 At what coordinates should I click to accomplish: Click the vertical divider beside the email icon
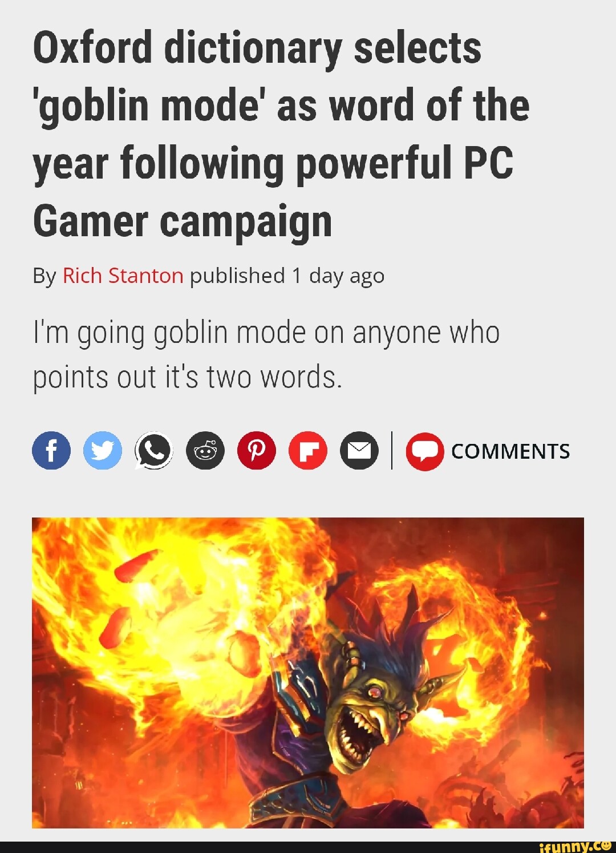click(x=392, y=451)
